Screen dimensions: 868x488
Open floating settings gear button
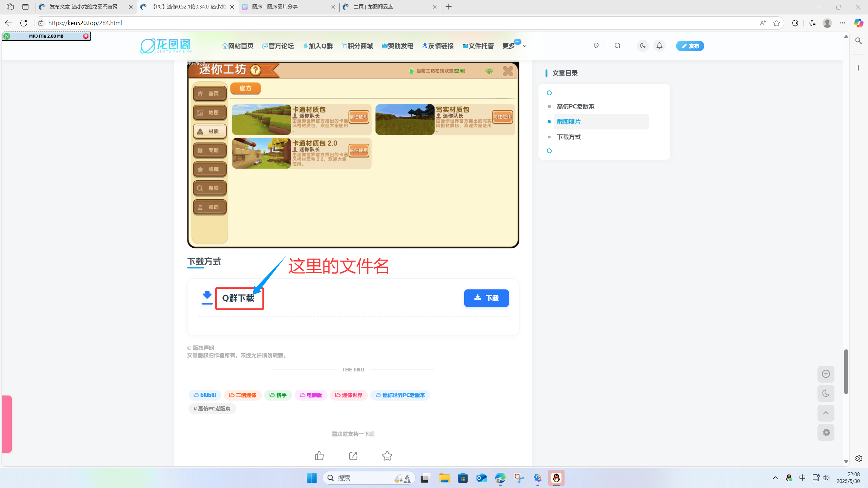click(826, 432)
